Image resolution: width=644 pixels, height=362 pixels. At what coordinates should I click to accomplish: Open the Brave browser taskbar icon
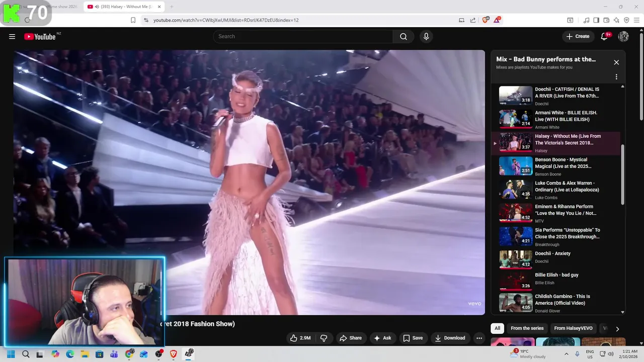[x=174, y=354]
